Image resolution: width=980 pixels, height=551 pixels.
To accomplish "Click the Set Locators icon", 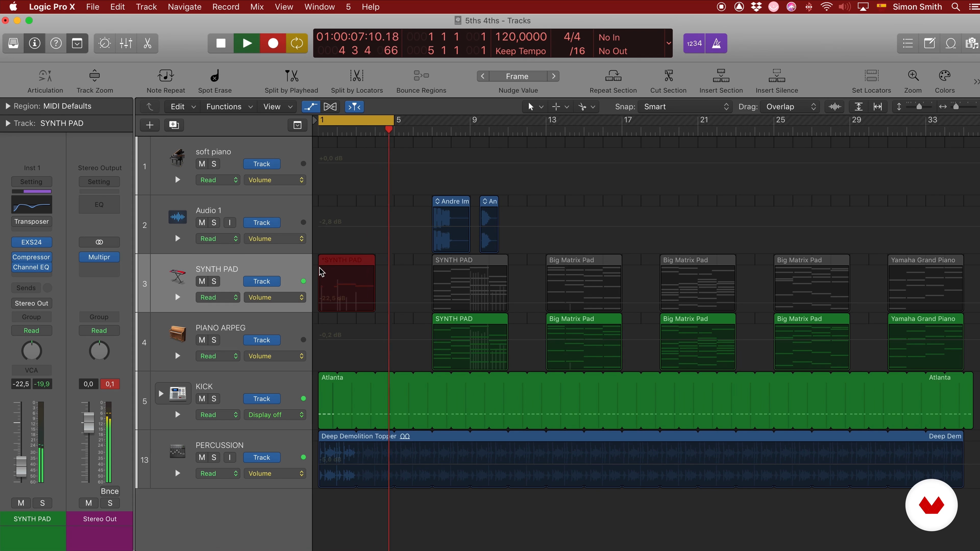I will tap(872, 76).
